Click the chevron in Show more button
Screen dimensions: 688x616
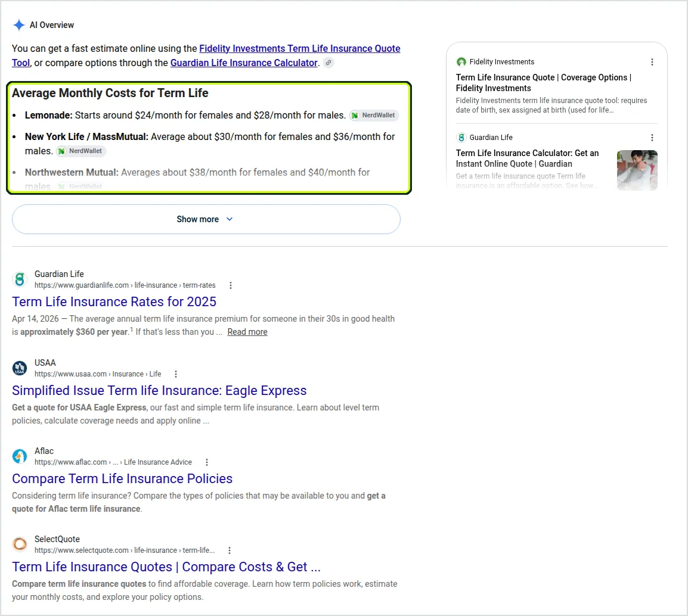click(x=230, y=219)
